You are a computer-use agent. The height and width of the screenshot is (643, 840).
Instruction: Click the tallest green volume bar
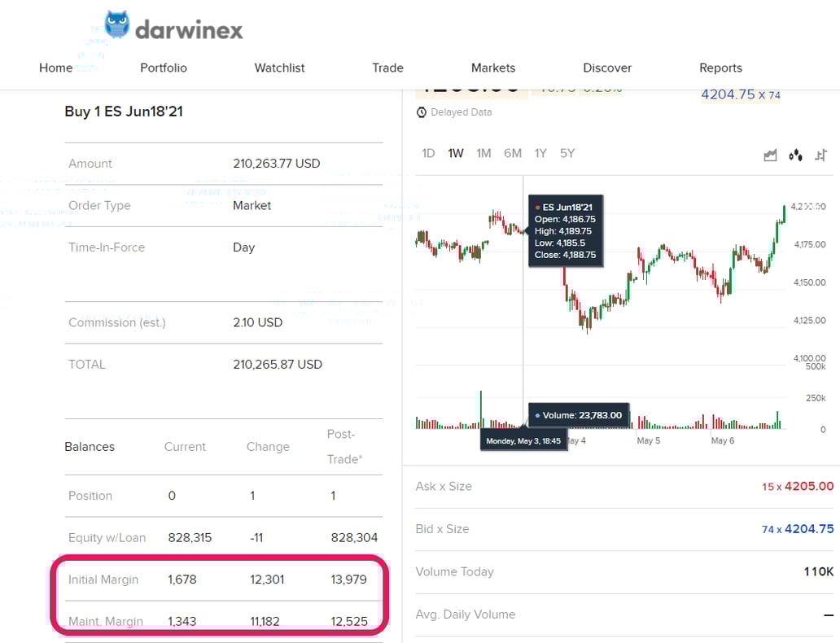[x=481, y=409]
